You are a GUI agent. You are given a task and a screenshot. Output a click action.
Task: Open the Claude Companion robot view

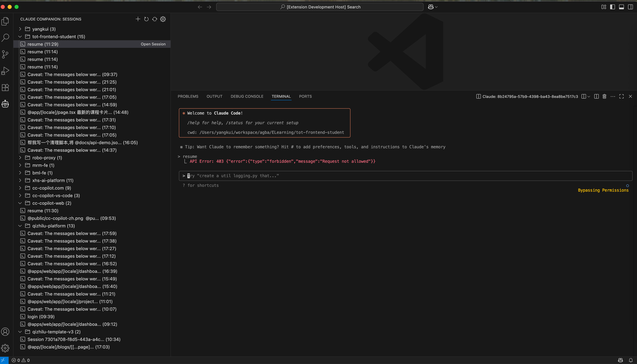pos(5,104)
